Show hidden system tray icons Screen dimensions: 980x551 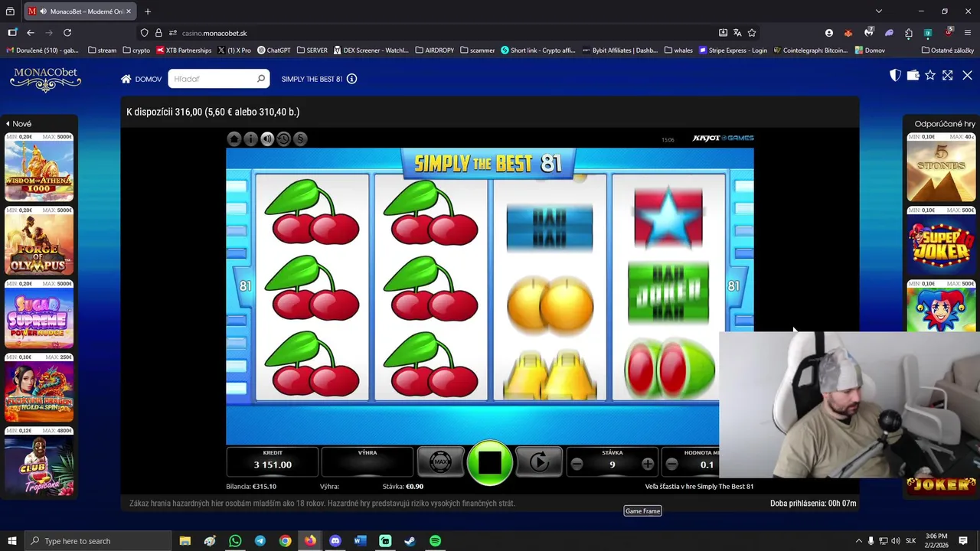[858, 541]
